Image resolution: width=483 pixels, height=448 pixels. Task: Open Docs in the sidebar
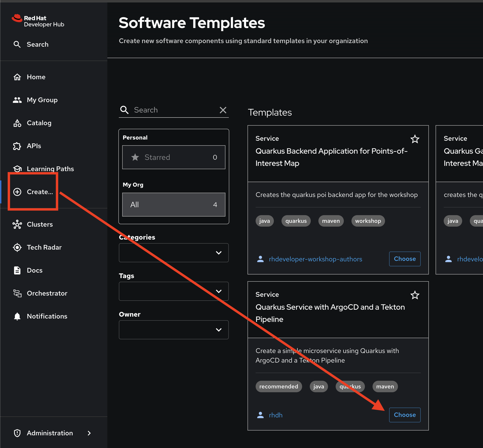pos(34,270)
